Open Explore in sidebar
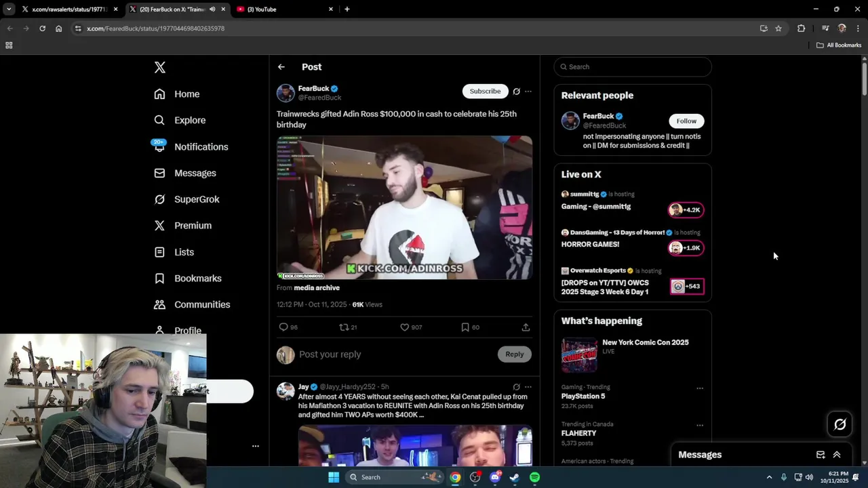The image size is (868, 488). click(180, 120)
